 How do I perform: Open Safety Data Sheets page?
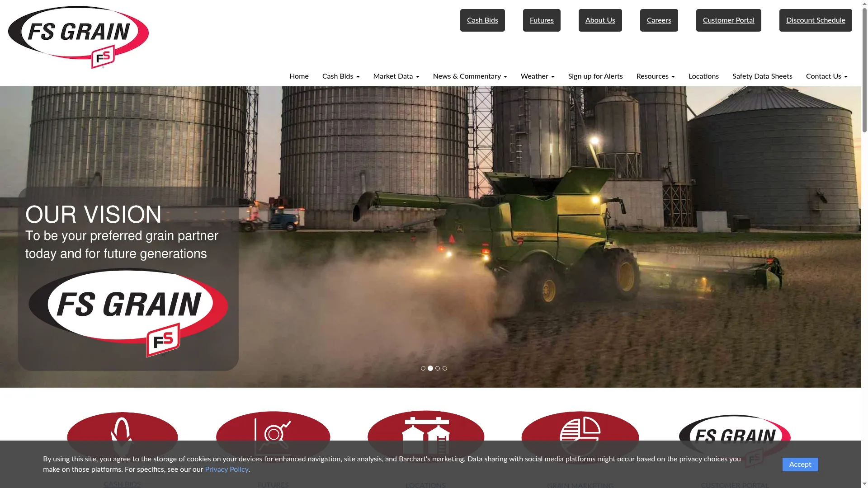(762, 76)
